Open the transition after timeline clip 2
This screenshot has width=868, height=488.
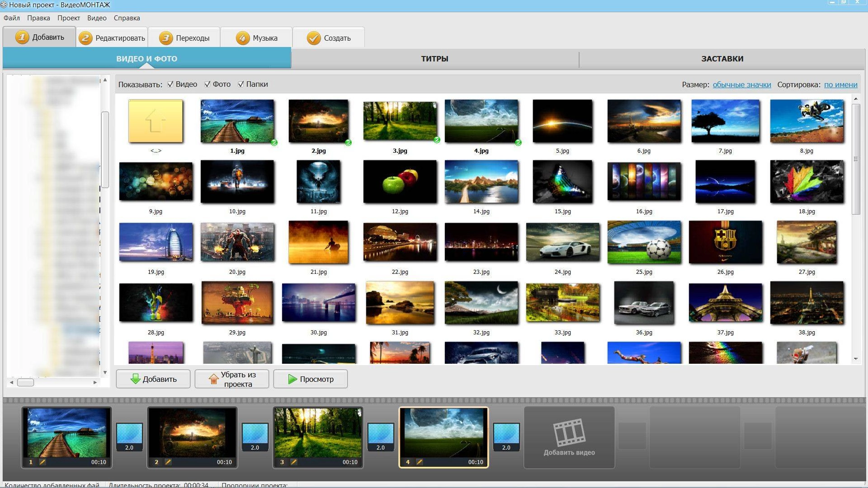(x=255, y=437)
